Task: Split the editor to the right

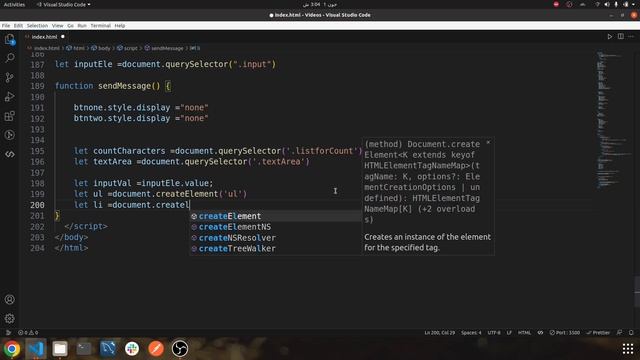Action: (x=620, y=36)
